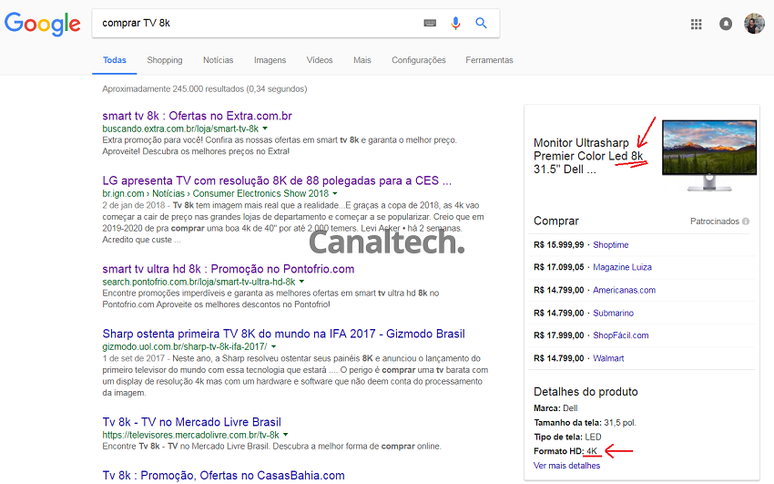Viewport: 774px width, 484px height.
Task: Click Tamanho da tela: 31,5 pol. detail
Action: click(585, 423)
